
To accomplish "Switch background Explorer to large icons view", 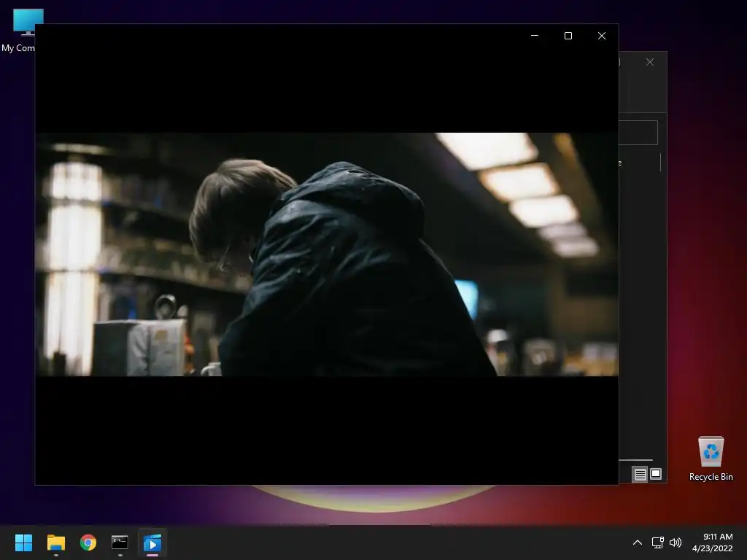I will coord(656,474).
